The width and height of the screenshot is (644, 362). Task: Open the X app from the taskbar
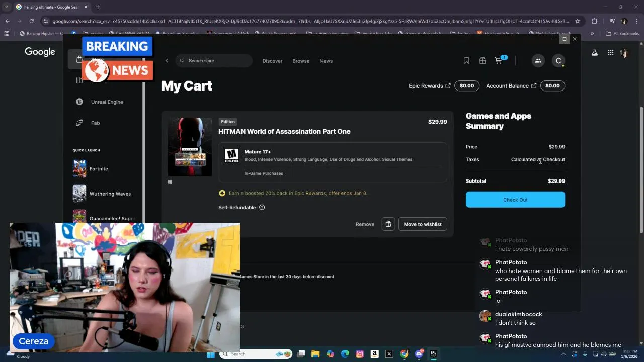pyautogui.click(x=389, y=354)
